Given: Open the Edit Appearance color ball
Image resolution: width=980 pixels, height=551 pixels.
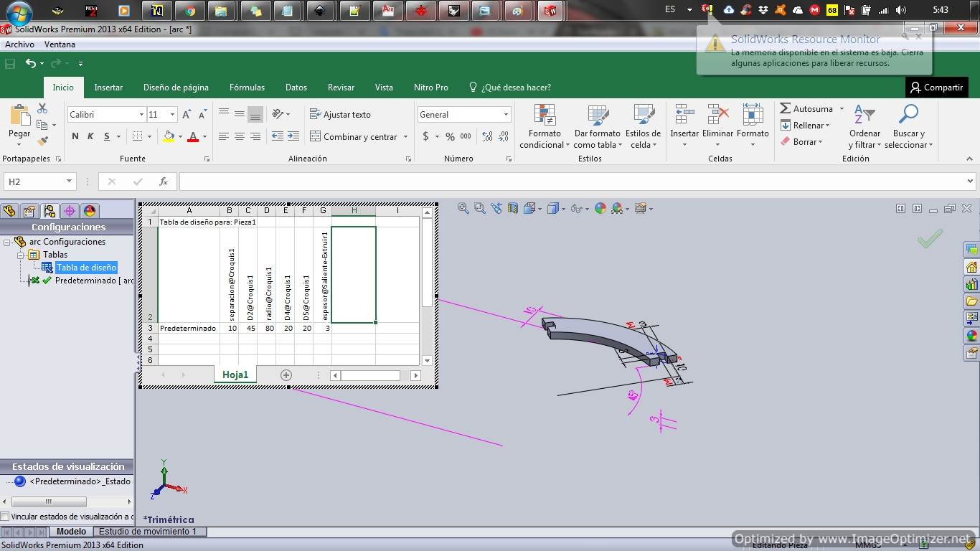Looking at the screenshot, I should click(600, 208).
